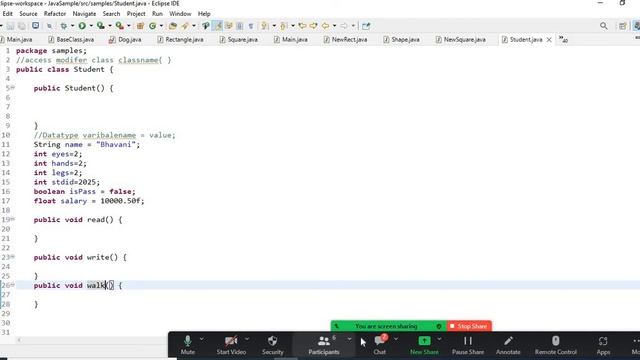Switch to the BaseClass.java tab

point(71,39)
